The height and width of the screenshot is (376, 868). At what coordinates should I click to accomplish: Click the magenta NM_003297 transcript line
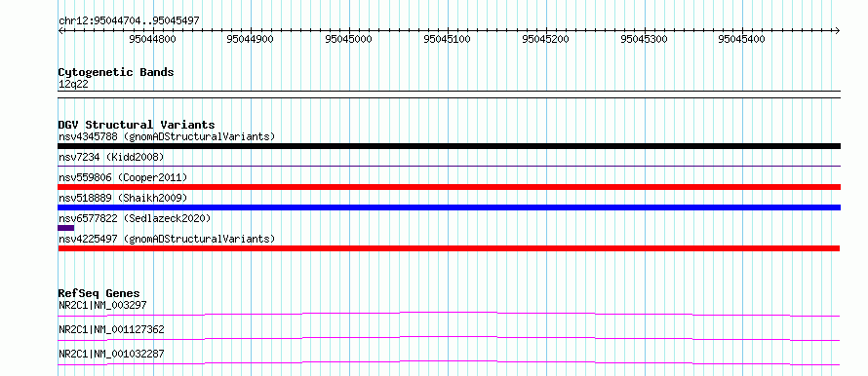click(449, 314)
